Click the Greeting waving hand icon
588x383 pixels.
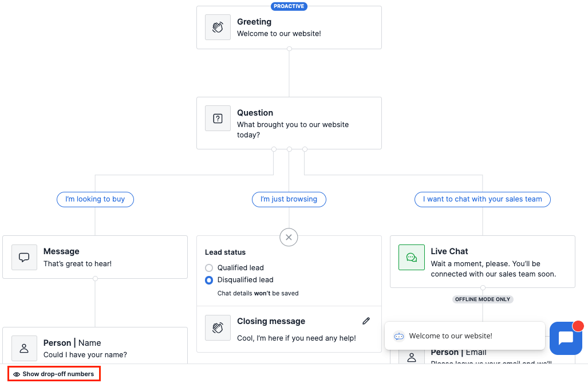point(218,27)
